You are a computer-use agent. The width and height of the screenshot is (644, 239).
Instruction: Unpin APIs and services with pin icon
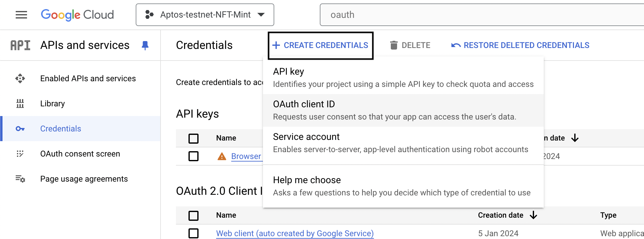(x=145, y=45)
